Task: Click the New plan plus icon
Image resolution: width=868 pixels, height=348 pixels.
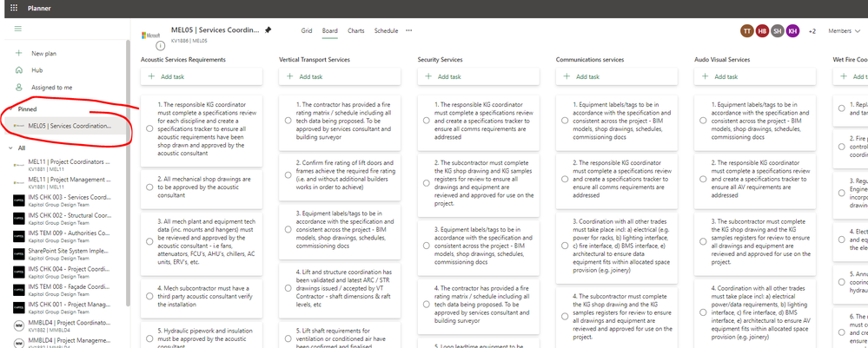Action: [19, 53]
